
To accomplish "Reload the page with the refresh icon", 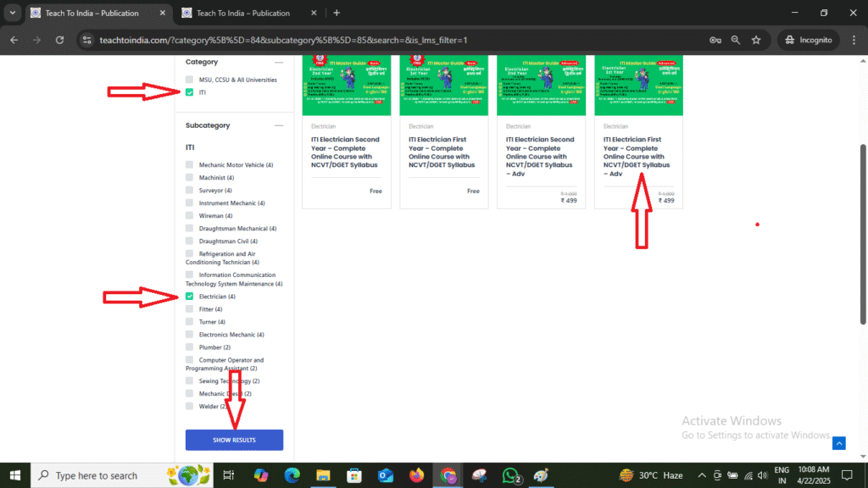I will click(x=59, y=40).
